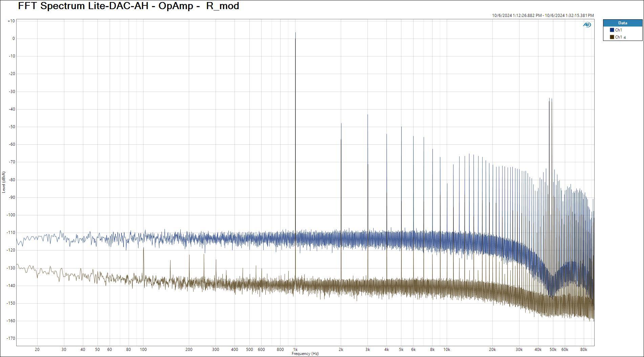Select the Ch1 4 brown color swatch

612,37
